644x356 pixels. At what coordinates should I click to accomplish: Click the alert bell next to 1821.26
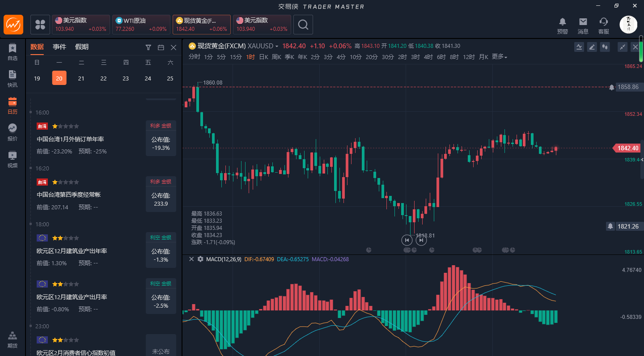610,226
